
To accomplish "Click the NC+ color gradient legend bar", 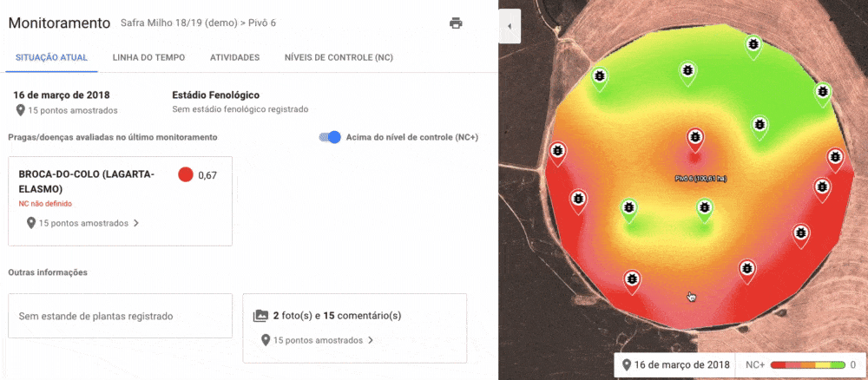I will point(807,365).
